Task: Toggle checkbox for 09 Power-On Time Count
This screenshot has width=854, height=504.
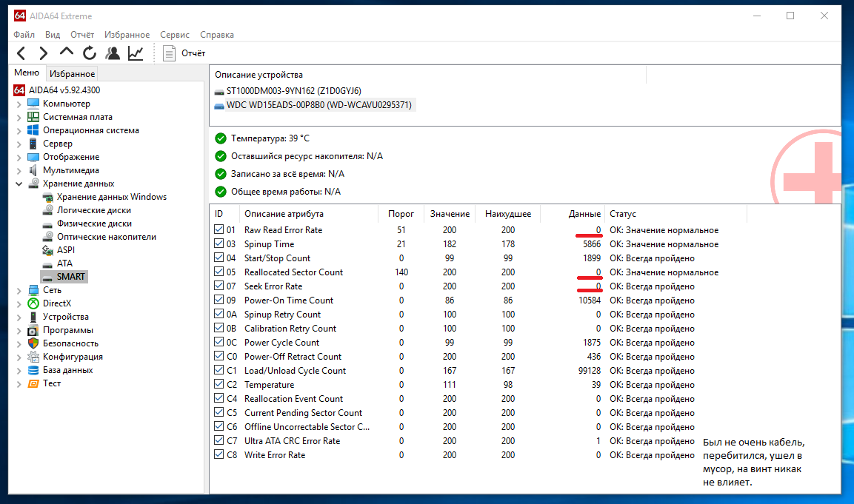Action: pos(219,300)
